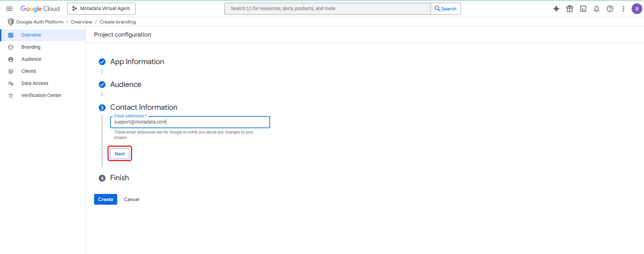Click the App Information completed checkmark icon
Image resolution: width=644 pixels, height=254 pixels.
click(x=102, y=62)
